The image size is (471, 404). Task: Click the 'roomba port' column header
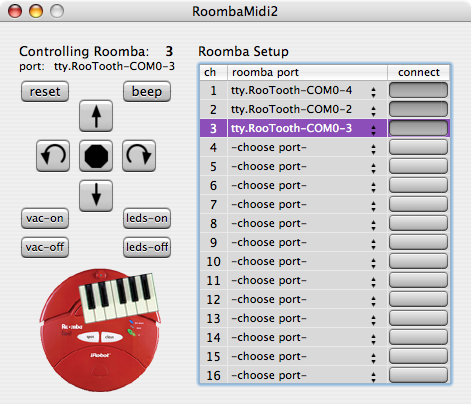307,72
